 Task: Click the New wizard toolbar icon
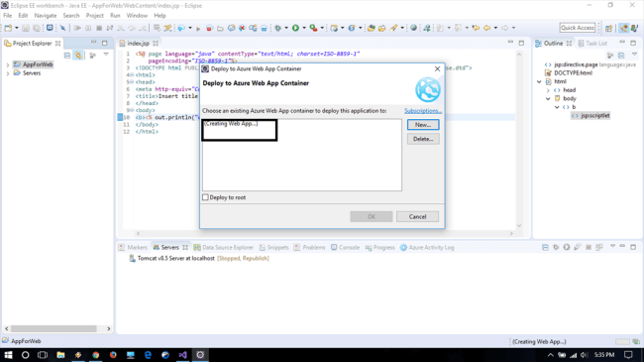point(8,28)
